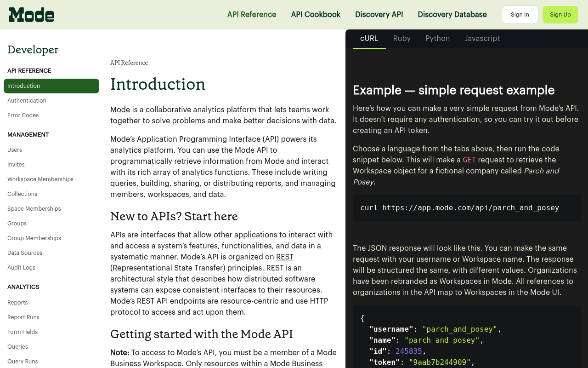Go to Discovery Database page
Image resolution: width=588 pixels, height=368 pixels.
(452, 15)
